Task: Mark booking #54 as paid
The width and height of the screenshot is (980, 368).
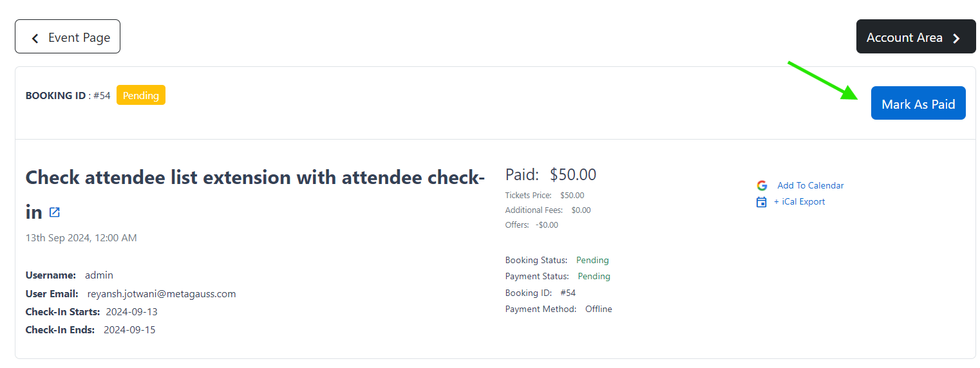Action: click(918, 103)
